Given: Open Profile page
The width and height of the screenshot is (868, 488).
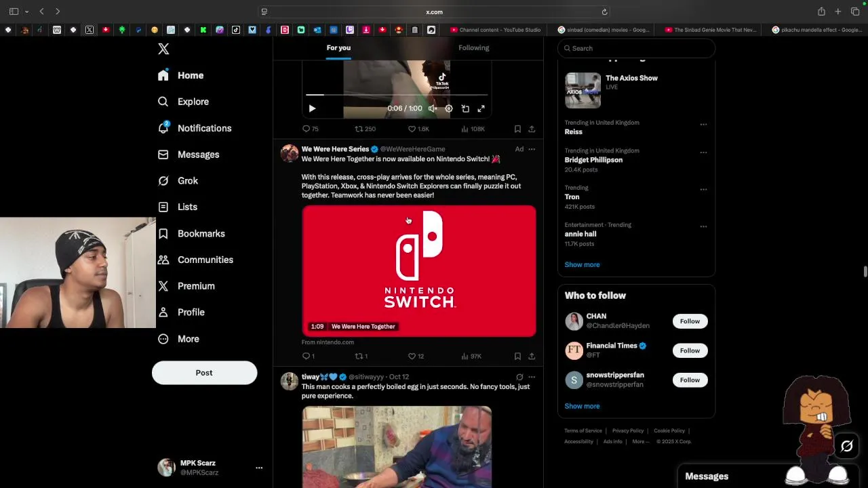Looking at the screenshot, I should [180, 312].
